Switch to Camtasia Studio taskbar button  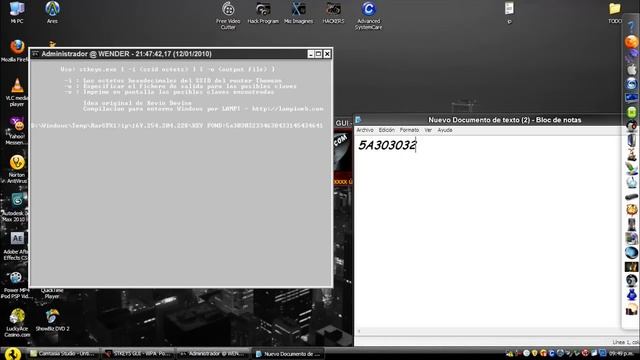63,353
